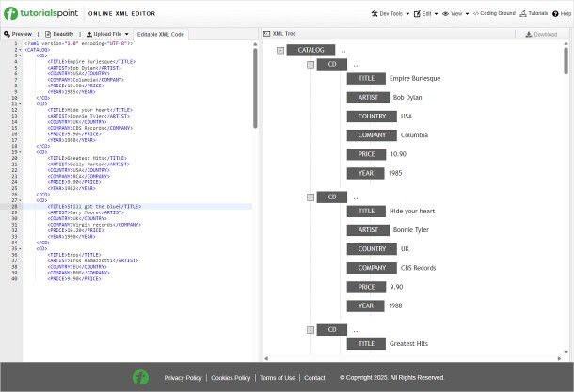
Task: Click the horizontal scroll right arrow in tree
Action: tap(559, 359)
